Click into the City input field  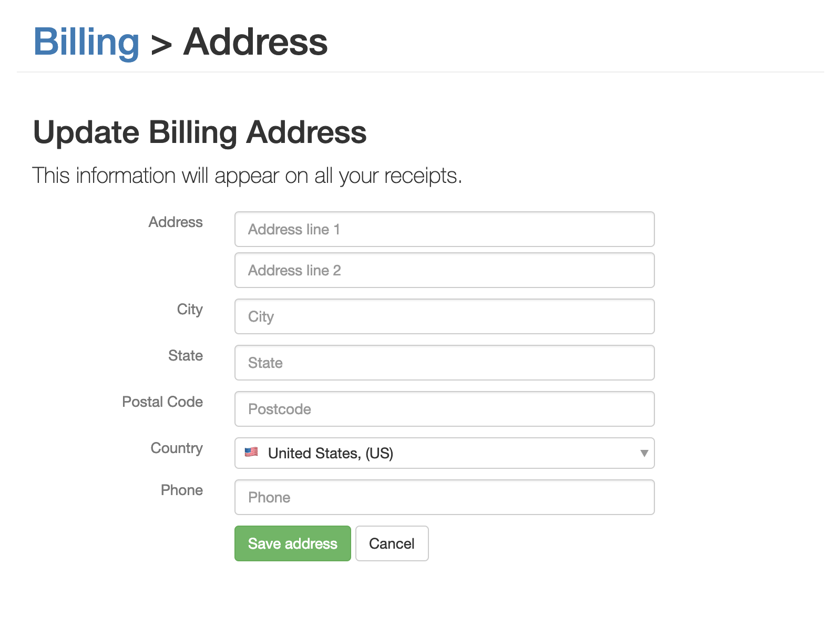pos(445,316)
